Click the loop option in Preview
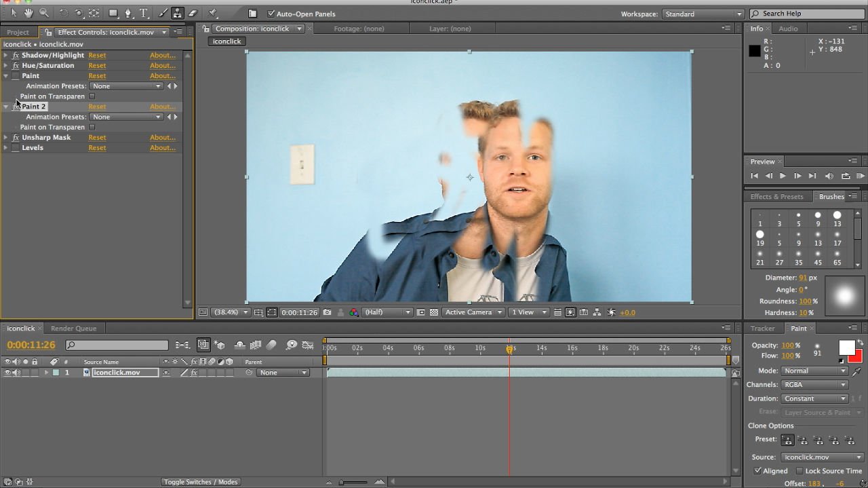The image size is (868, 488). pos(846,176)
